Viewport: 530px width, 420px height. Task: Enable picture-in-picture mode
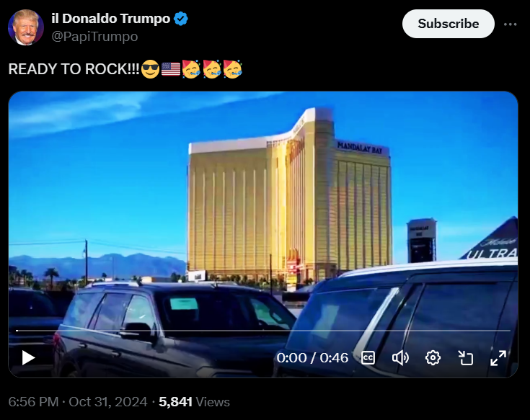(465, 358)
